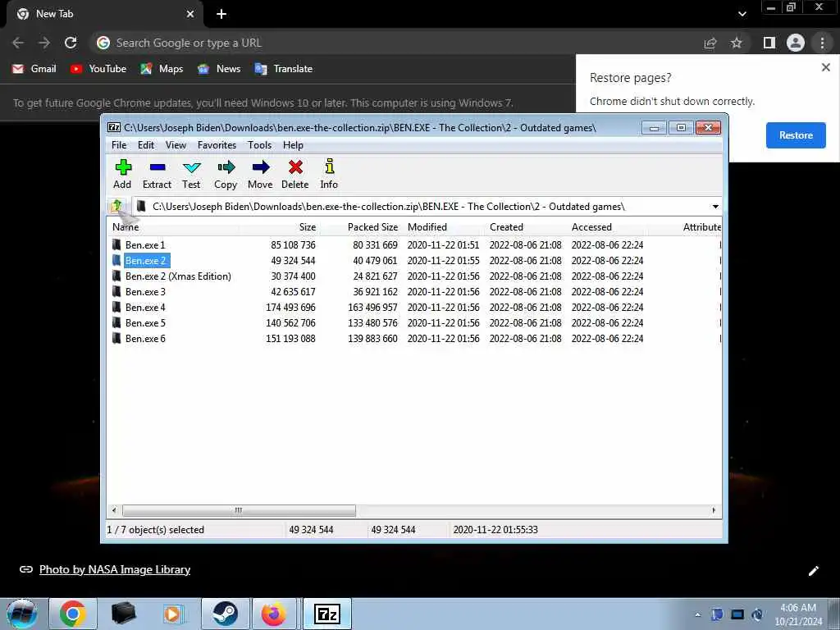Open Steam from the taskbar
This screenshot has height=630, width=840.
225,614
